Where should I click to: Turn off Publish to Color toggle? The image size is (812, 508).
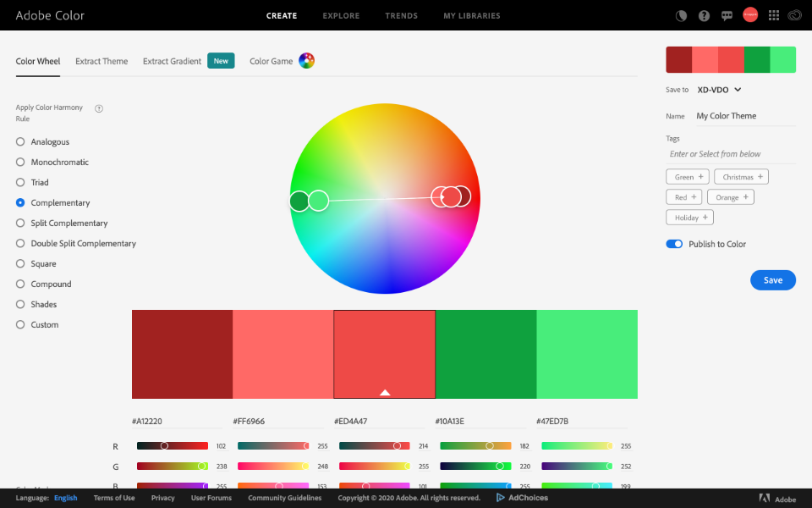674,244
